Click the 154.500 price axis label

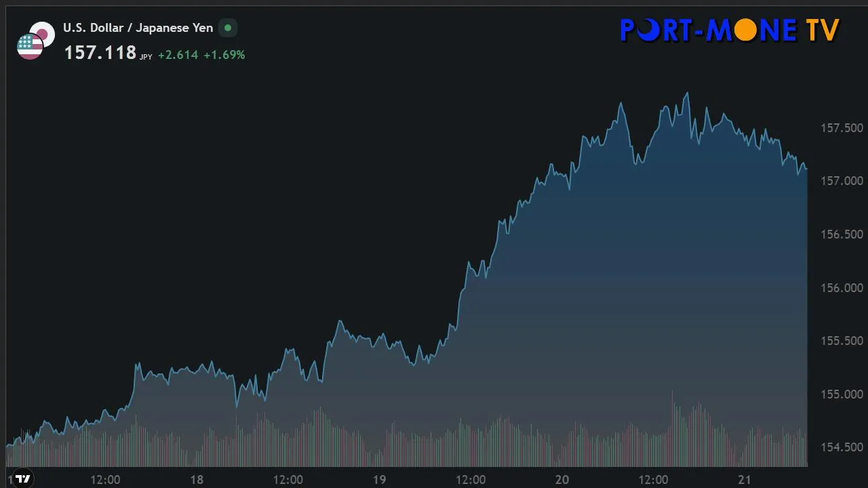point(842,447)
